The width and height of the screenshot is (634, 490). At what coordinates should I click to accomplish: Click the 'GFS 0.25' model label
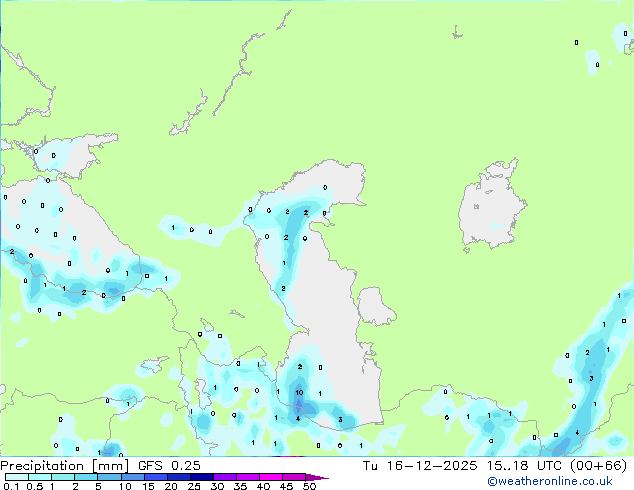tap(169, 466)
